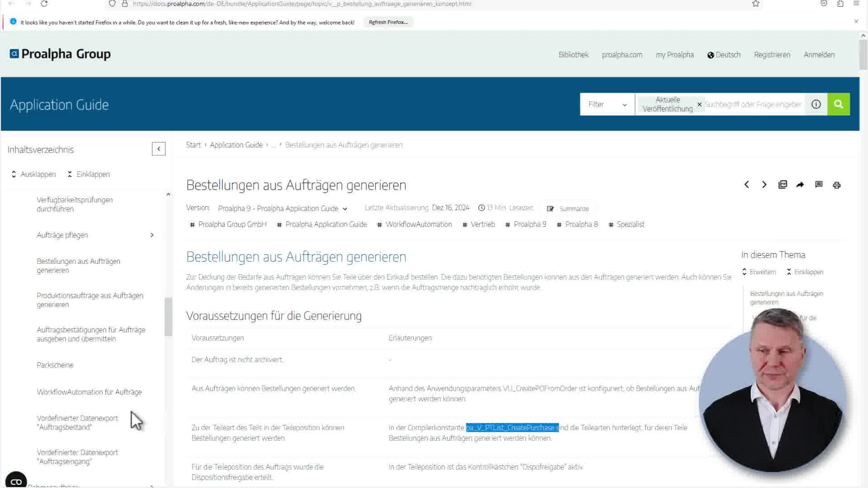This screenshot has height=488, width=868.
Task: Click the Proalpha Application Guide tag
Action: (x=321, y=225)
